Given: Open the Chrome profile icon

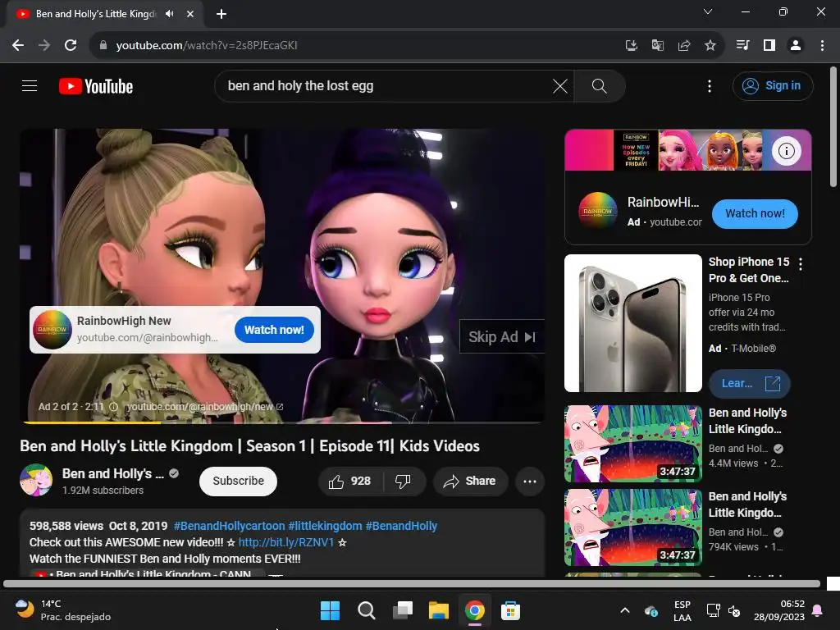Looking at the screenshot, I should pyautogui.click(x=796, y=45).
